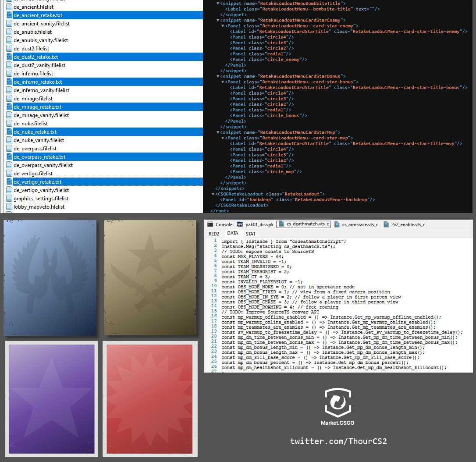
Task: Click icon of de_overpass_vanity.filelist
Action: [x=9, y=165]
